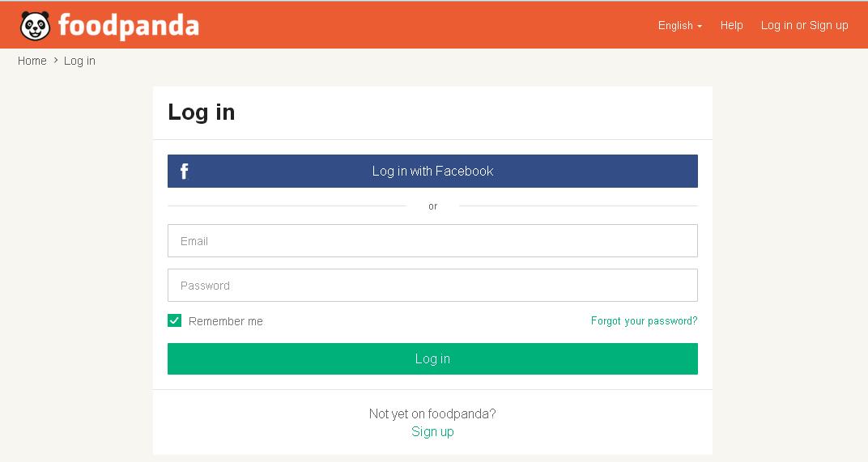Open the Help page from header
Viewport: 868px width, 462px height.
(x=731, y=25)
